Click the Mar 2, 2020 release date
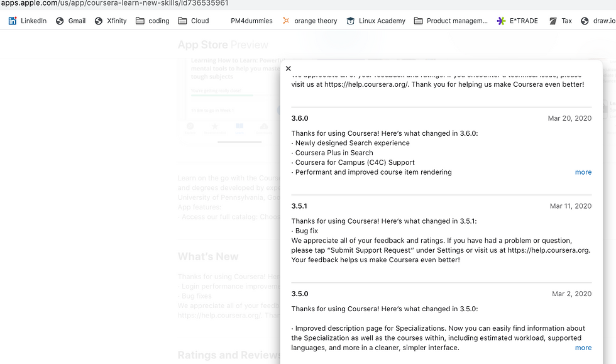Screen dimensions: 616x364 571,294
